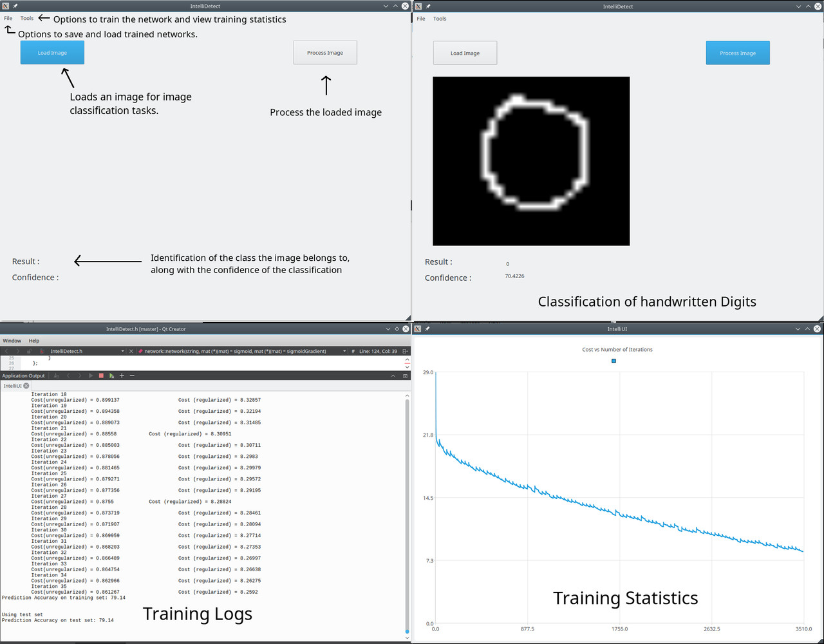Zoom out Application Output with minus icon
The width and height of the screenshot is (824, 644).
coord(132,375)
